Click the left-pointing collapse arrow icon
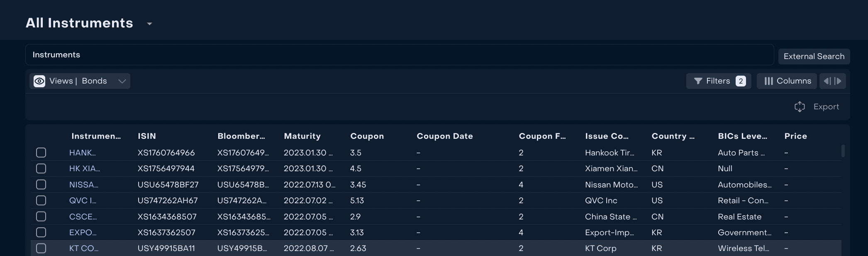 click(827, 81)
